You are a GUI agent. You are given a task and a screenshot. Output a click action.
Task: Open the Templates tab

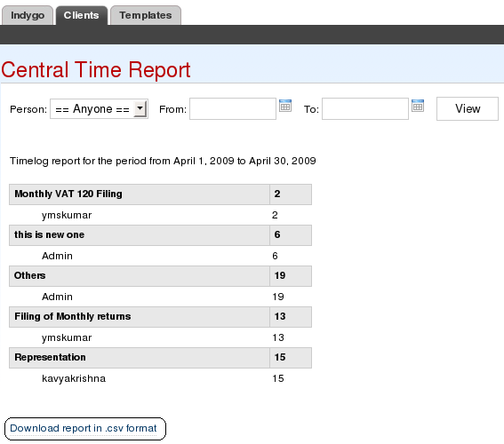tap(146, 15)
